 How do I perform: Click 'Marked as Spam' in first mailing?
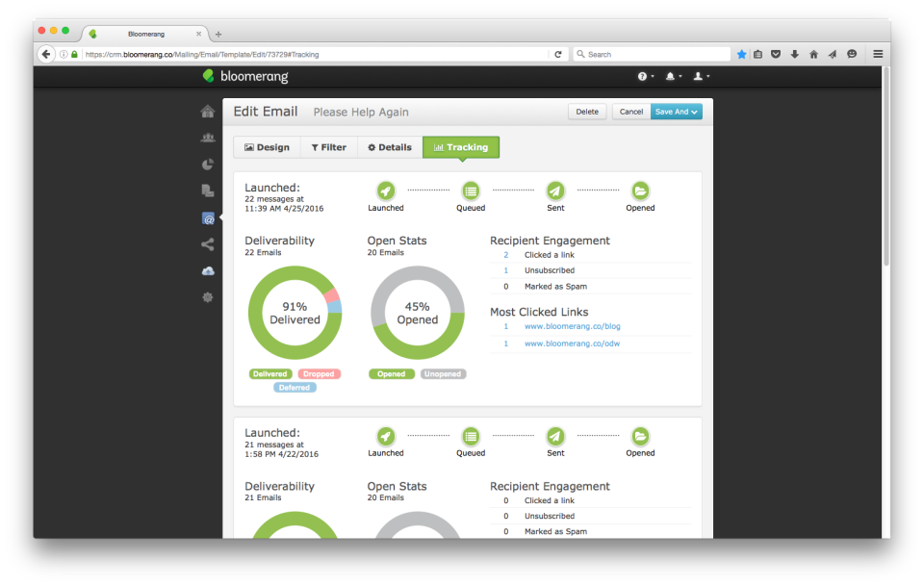[x=555, y=286]
